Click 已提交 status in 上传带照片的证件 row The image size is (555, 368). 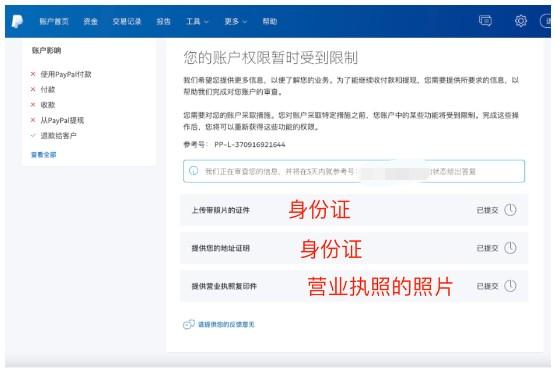(487, 210)
